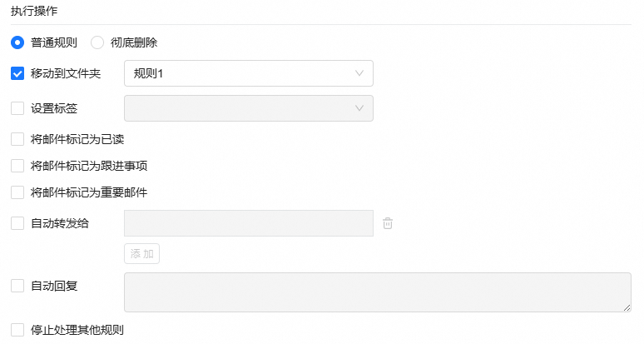Click the chevron arrow in the 设置标签 dropdown
Screen dimensions: 644x344
tap(359, 108)
